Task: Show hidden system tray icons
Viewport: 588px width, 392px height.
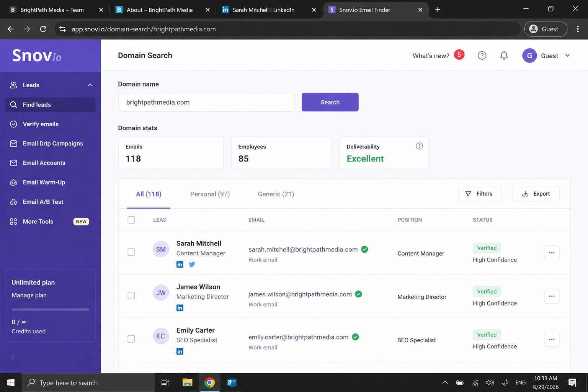Action: pyautogui.click(x=445, y=382)
